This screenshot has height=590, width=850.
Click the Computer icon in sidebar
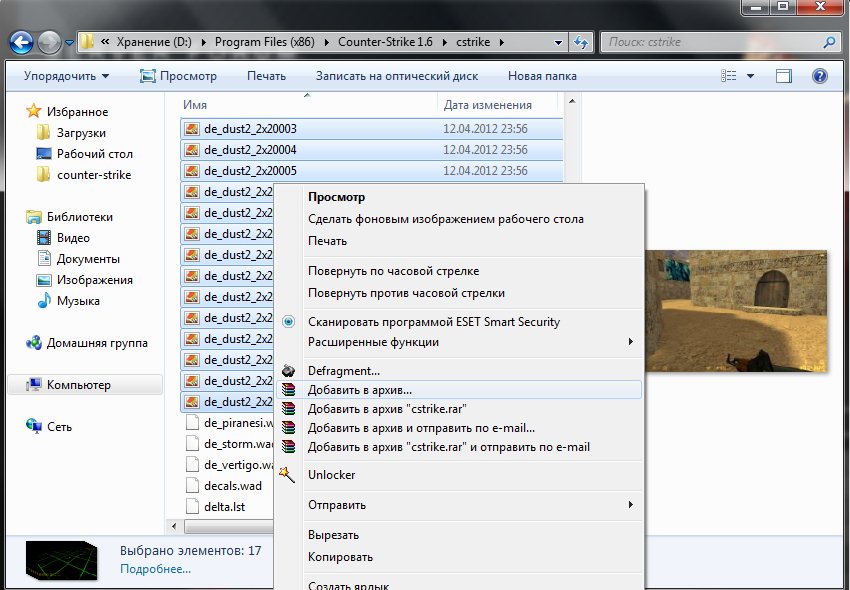[35, 385]
